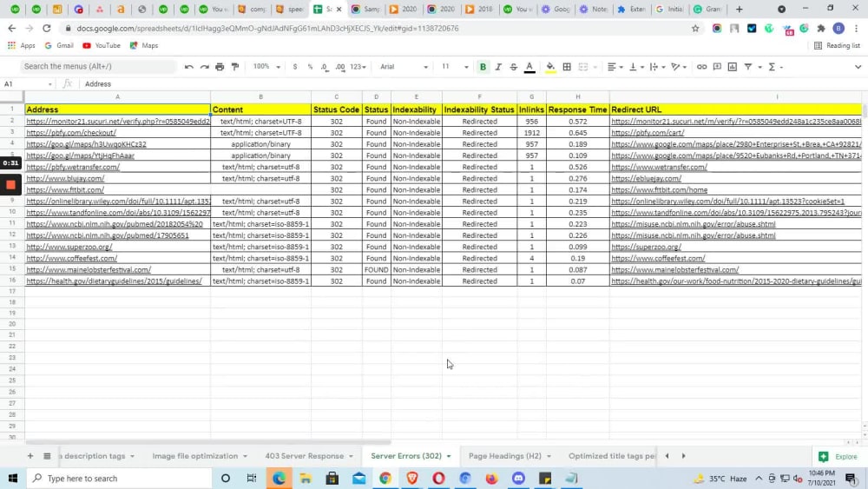Collapse the toolbar with the chevron

coord(858,67)
